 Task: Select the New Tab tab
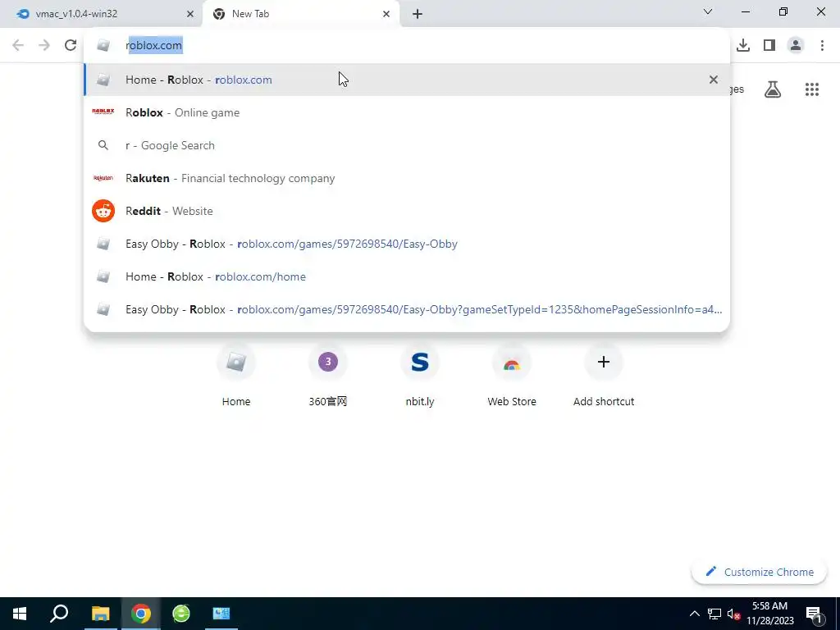point(300,14)
